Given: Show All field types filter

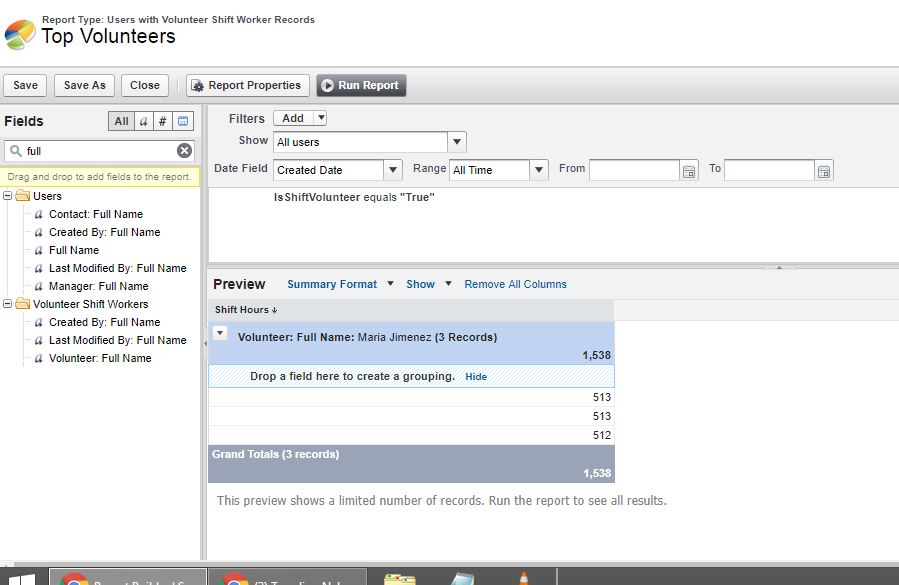Looking at the screenshot, I should [x=121, y=121].
